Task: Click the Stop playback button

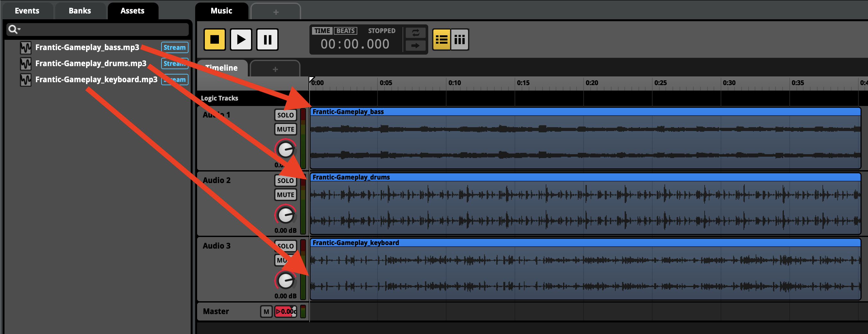Action: click(214, 40)
